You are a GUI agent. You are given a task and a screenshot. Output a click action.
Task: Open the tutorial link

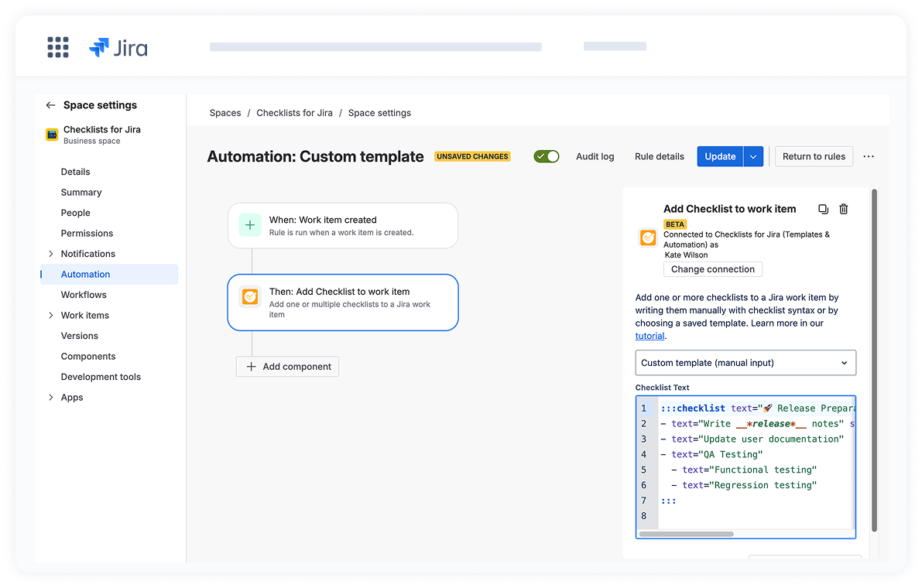[x=650, y=336]
